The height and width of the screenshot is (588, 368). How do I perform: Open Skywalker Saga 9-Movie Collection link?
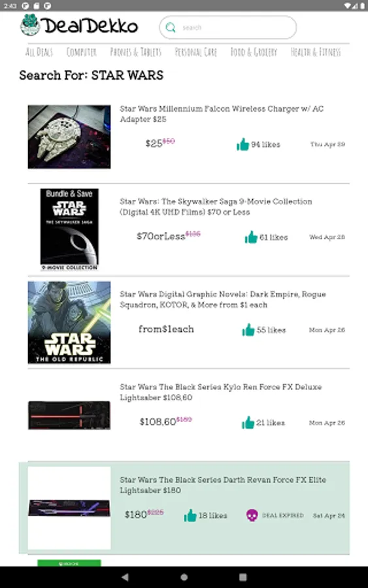pos(216,206)
